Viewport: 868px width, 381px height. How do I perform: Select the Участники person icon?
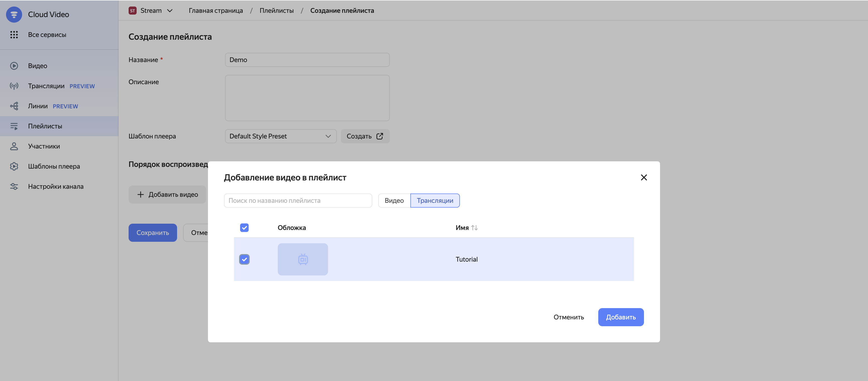tap(14, 146)
